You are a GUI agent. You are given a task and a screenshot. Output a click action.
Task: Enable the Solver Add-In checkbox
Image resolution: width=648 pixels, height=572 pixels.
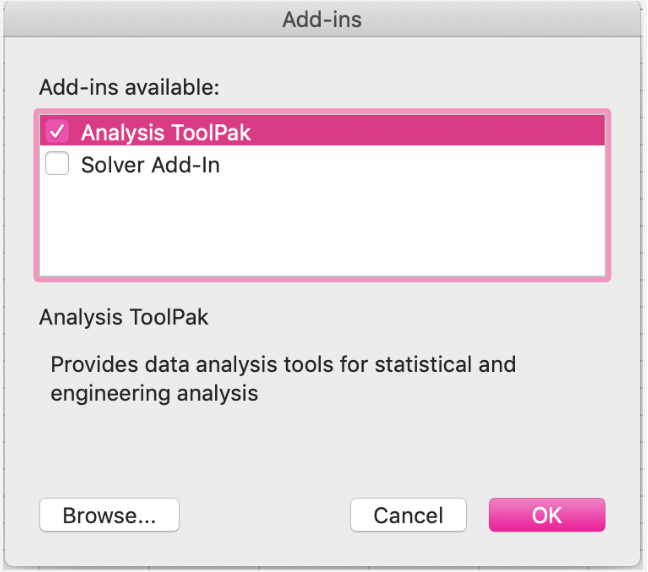pos(57,163)
